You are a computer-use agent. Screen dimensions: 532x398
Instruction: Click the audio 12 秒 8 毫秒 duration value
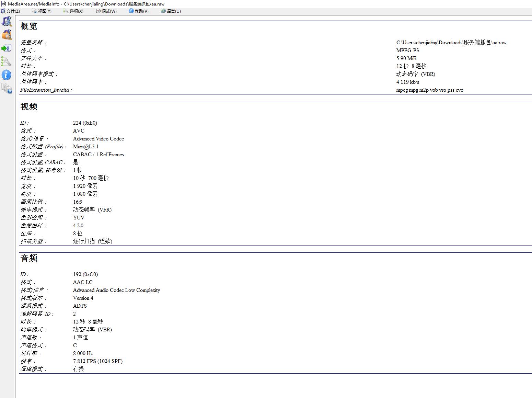click(88, 322)
